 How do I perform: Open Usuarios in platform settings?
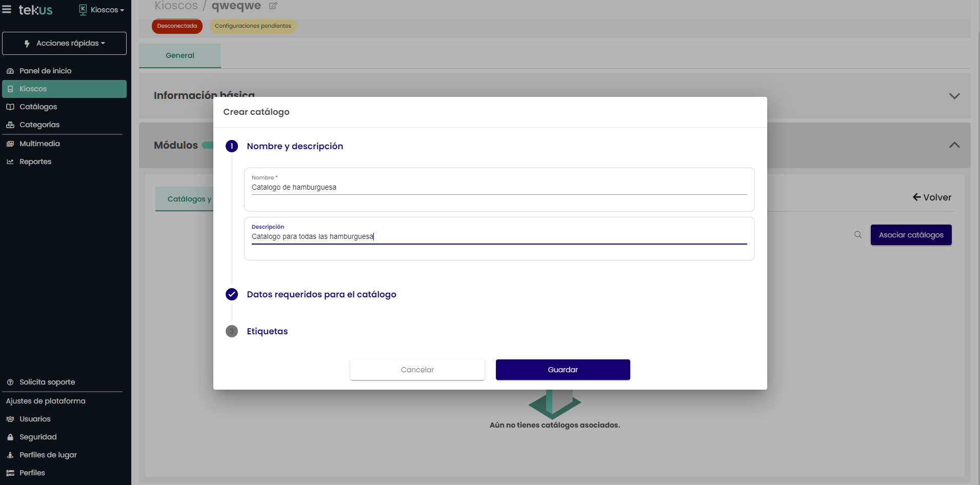pyautogui.click(x=35, y=419)
